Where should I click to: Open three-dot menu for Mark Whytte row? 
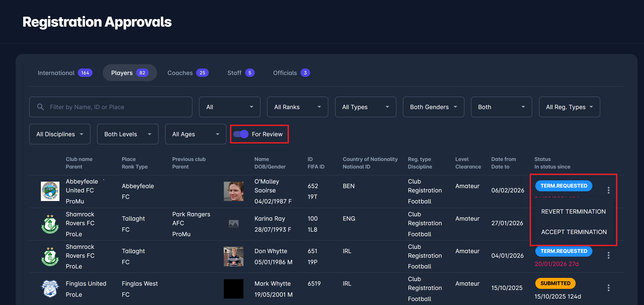pyautogui.click(x=608, y=288)
